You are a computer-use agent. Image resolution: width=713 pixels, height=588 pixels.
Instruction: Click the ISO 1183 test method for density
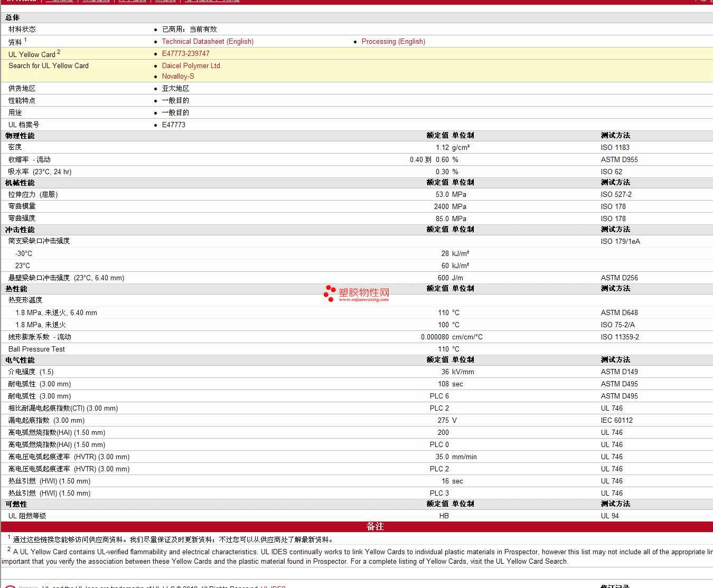point(615,148)
